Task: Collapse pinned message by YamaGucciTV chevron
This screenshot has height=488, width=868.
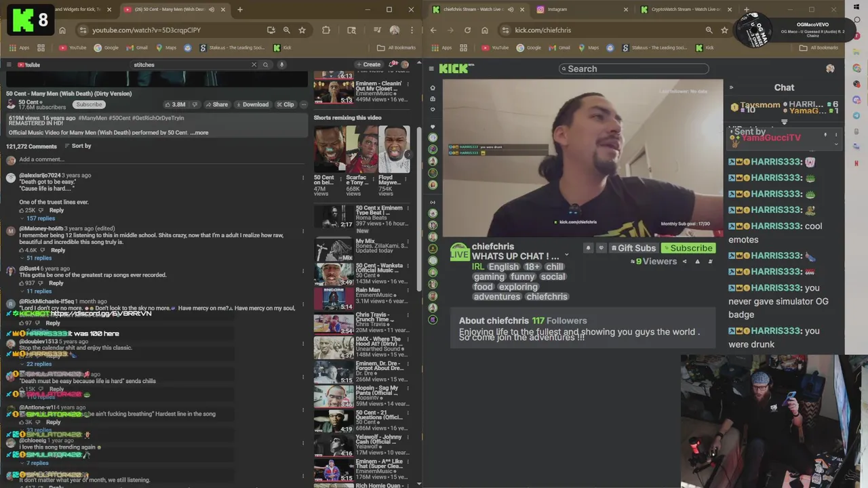Action: pos(835,144)
